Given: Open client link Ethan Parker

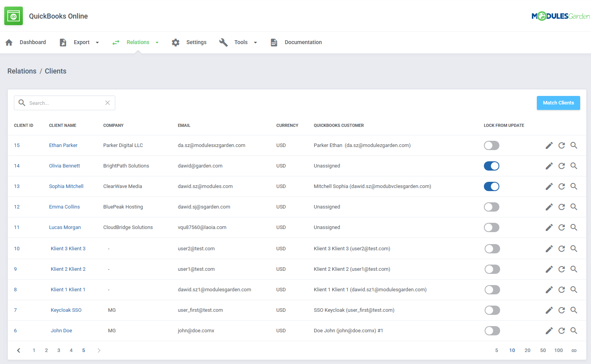Looking at the screenshot, I should 63,145.
